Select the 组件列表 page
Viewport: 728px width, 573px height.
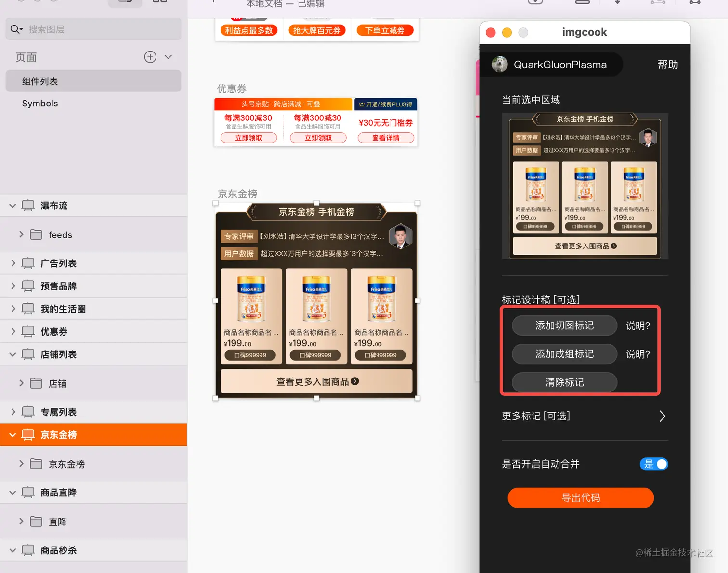pos(93,81)
